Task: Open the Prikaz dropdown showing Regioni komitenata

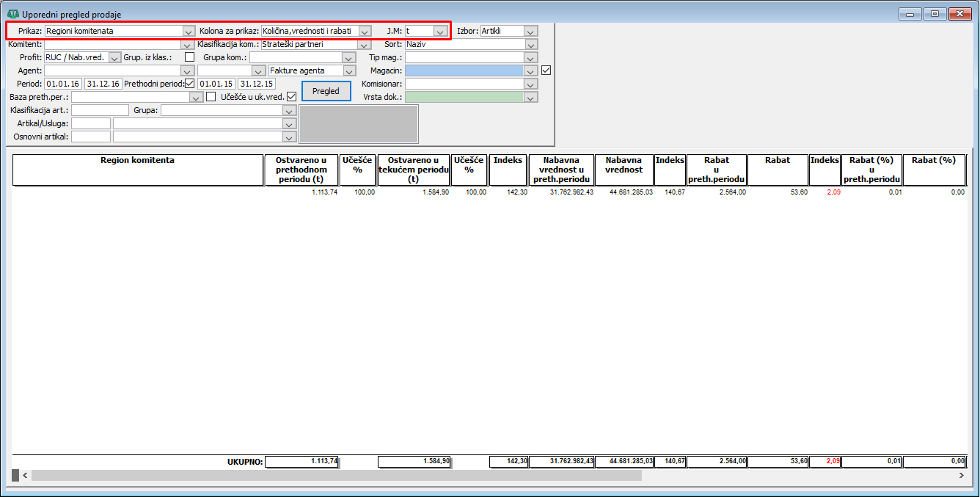Action: pyautogui.click(x=188, y=31)
